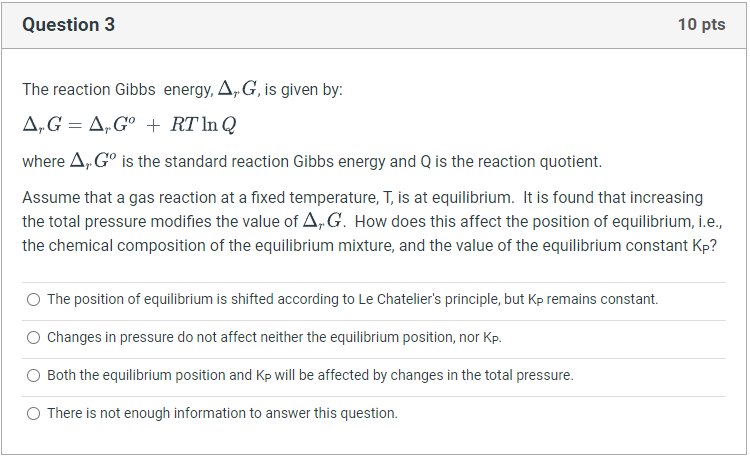The width and height of the screenshot is (750, 460).
Task: Select 'There is not enough information' radio button
Action: (x=34, y=413)
